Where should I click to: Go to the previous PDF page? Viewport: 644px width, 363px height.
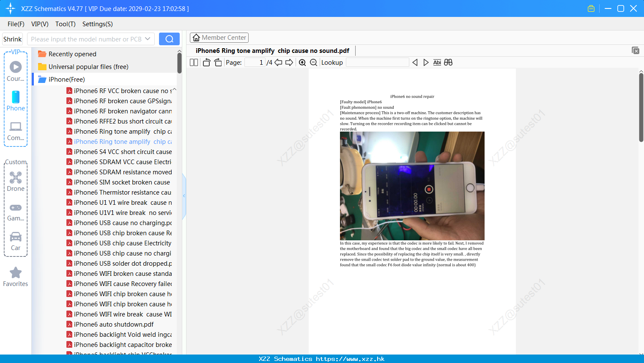tap(278, 63)
